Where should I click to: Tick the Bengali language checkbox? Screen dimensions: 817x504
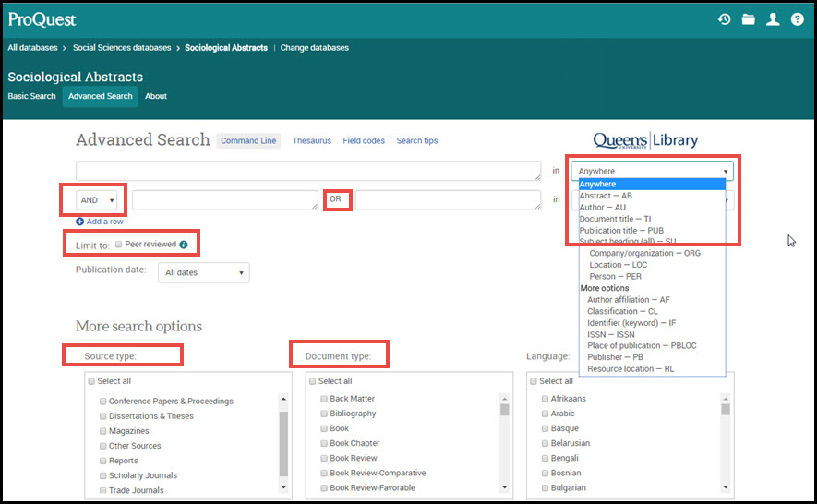(545, 458)
